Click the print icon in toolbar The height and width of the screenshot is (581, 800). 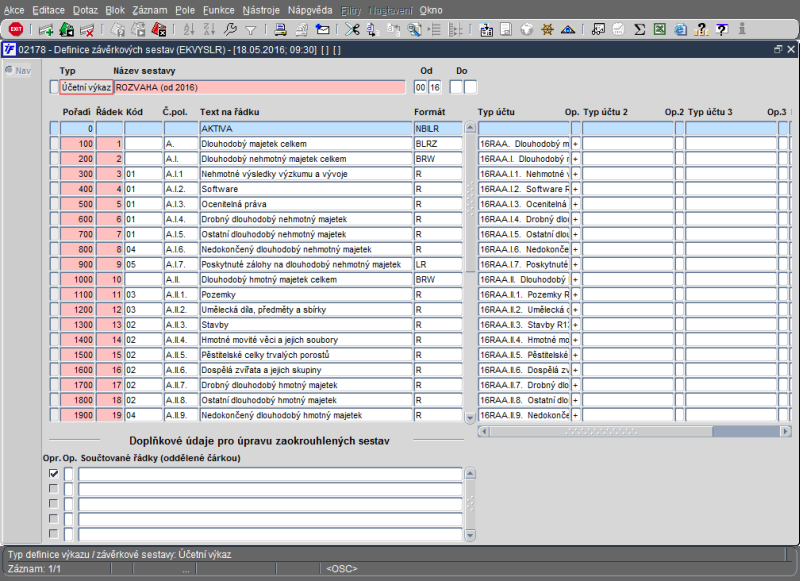[x=280, y=30]
